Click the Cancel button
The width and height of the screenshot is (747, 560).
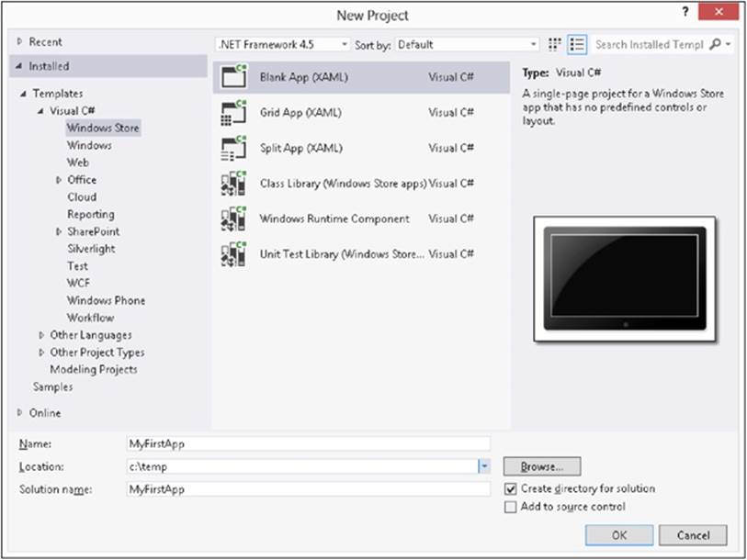tap(693, 535)
